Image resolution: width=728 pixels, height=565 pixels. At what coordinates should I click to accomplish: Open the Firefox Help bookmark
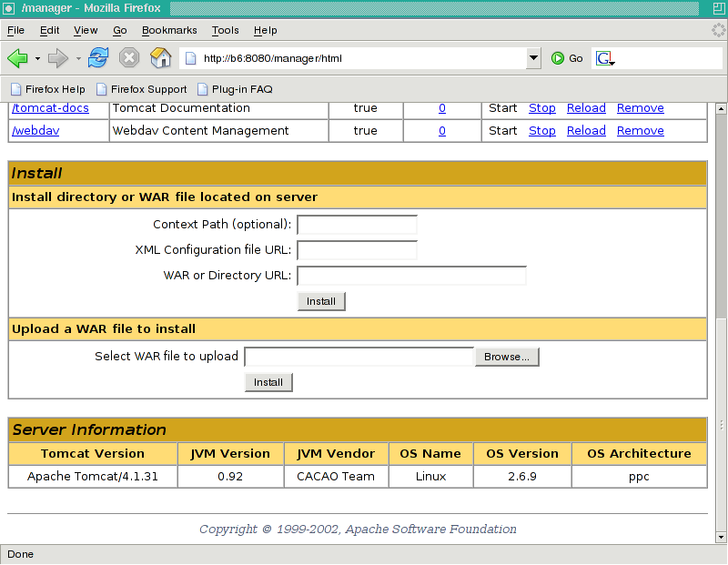(48, 89)
